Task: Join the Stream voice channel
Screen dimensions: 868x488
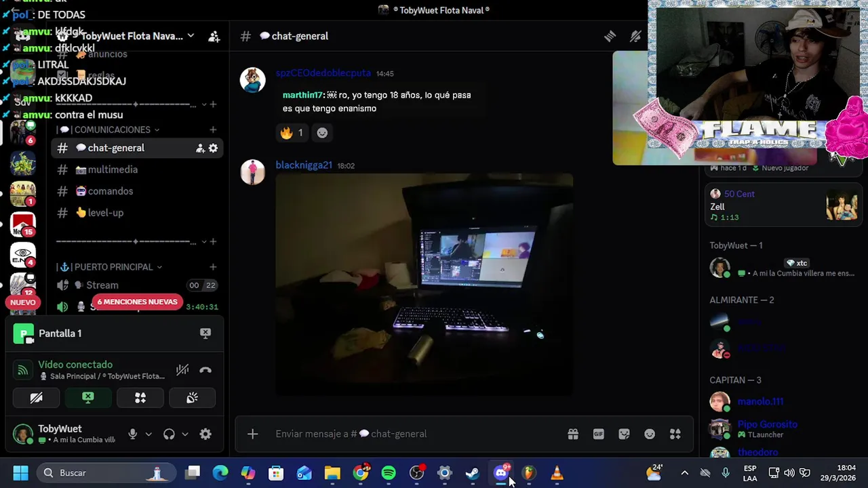Action: tap(138, 285)
